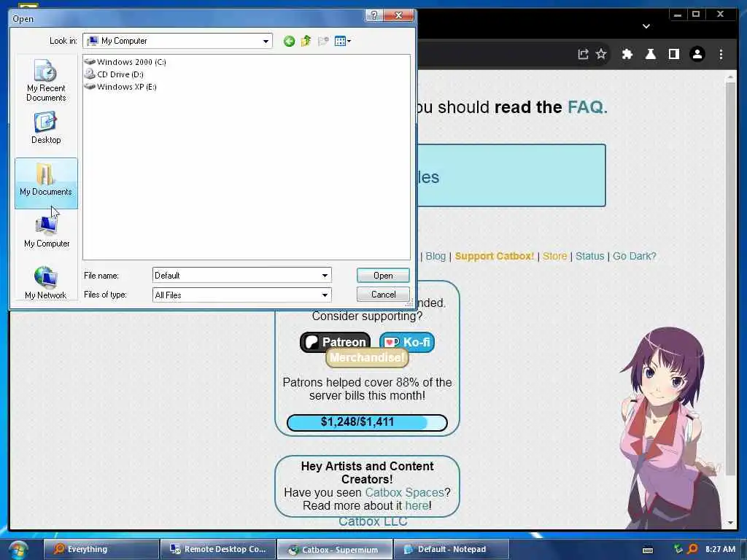Click the anime mascot image

pyautogui.click(x=670, y=427)
